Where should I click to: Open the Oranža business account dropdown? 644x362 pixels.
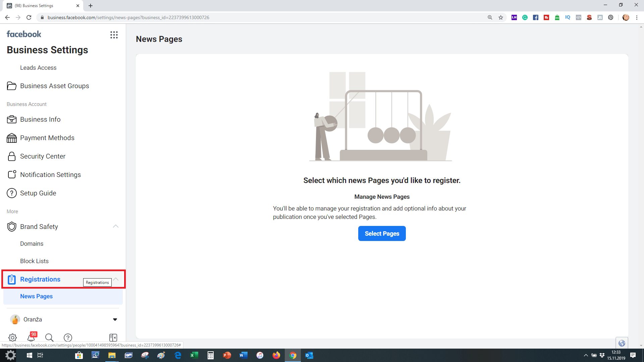click(115, 319)
